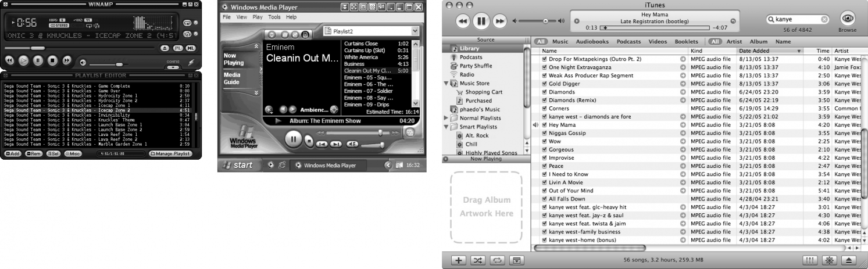Open the Help menu in Windows Media Player
868x269 pixels.
coord(291,17)
